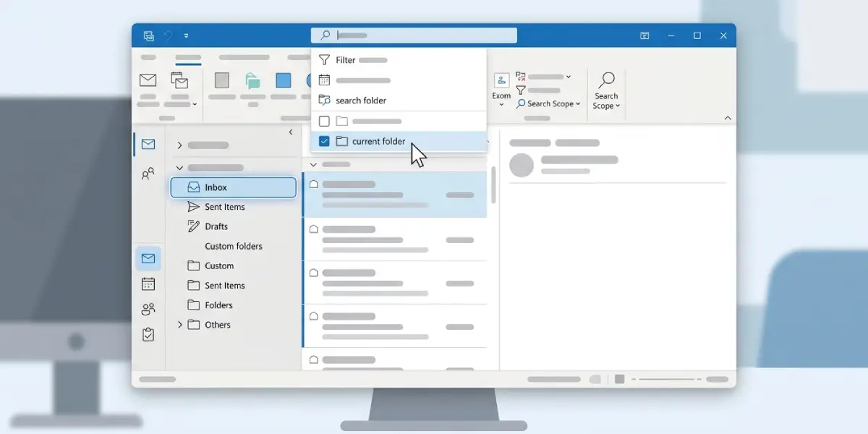
Task: Click inside the title bar search field
Action: pyautogui.click(x=414, y=35)
